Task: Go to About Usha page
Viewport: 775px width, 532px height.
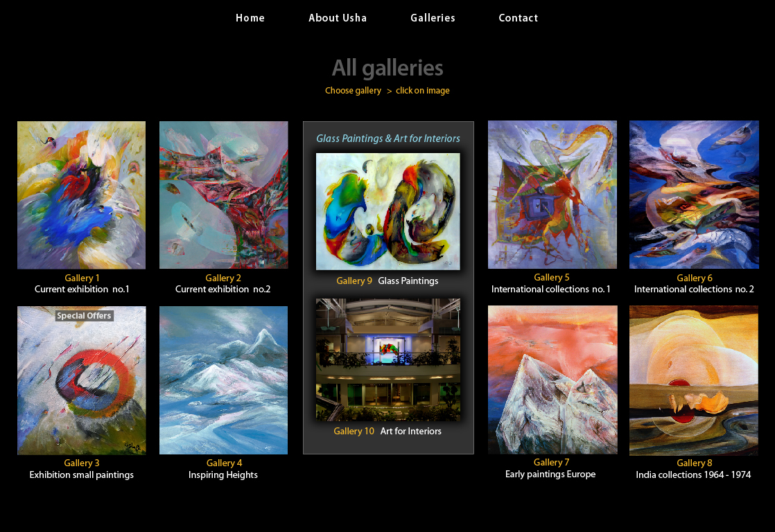Action: 338,18
